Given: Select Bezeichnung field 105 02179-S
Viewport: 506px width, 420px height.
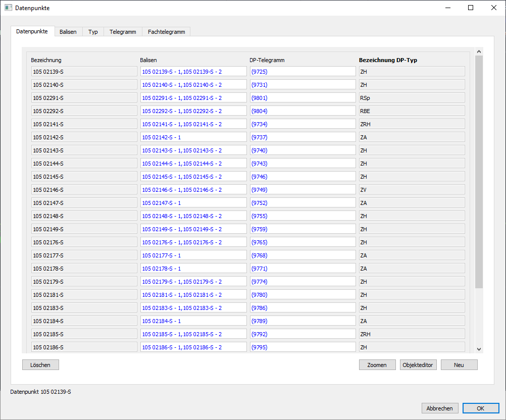Looking at the screenshot, I should 84,282.
